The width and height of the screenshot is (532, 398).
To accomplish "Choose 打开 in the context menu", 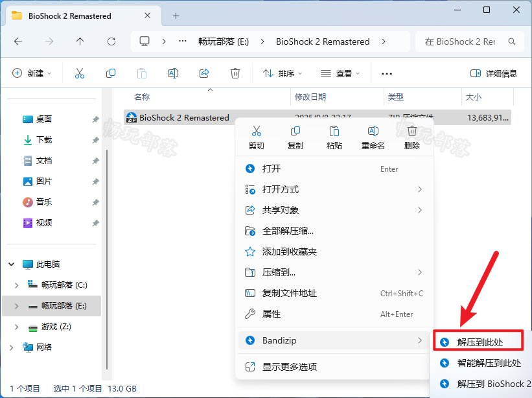I will pyautogui.click(x=334, y=169).
